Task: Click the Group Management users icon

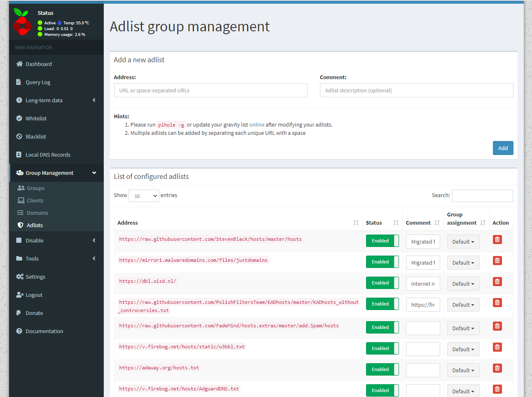Action: click(x=20, y=173)
